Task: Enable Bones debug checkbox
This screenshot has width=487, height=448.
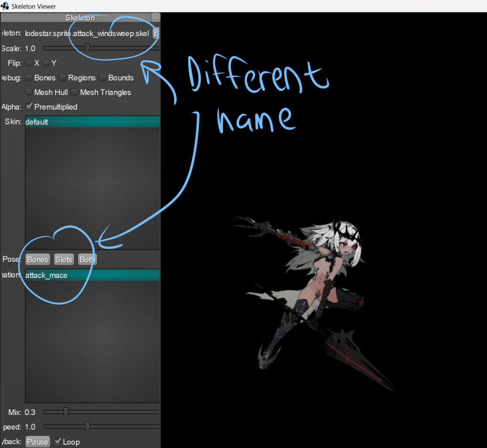Action: (29, 78)
